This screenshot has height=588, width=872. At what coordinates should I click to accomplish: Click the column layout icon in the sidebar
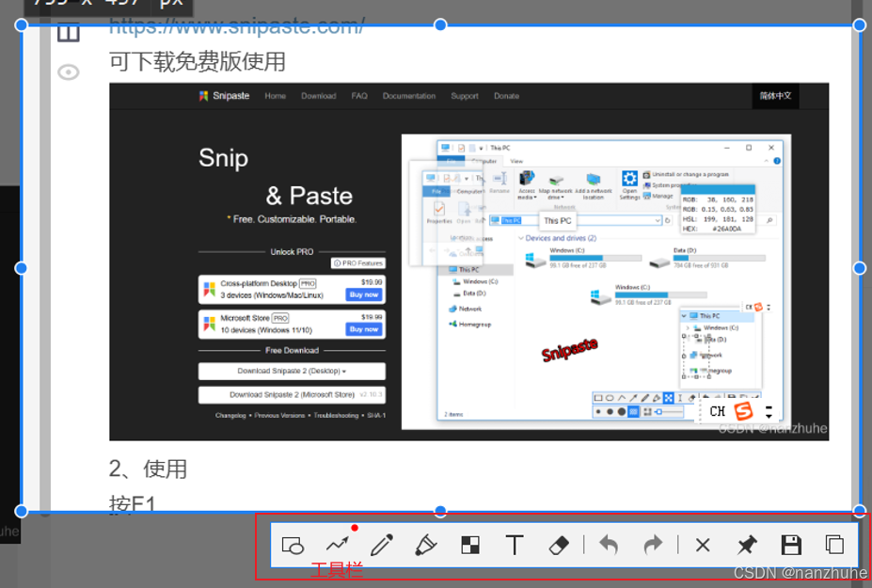(x=69, y=31)
